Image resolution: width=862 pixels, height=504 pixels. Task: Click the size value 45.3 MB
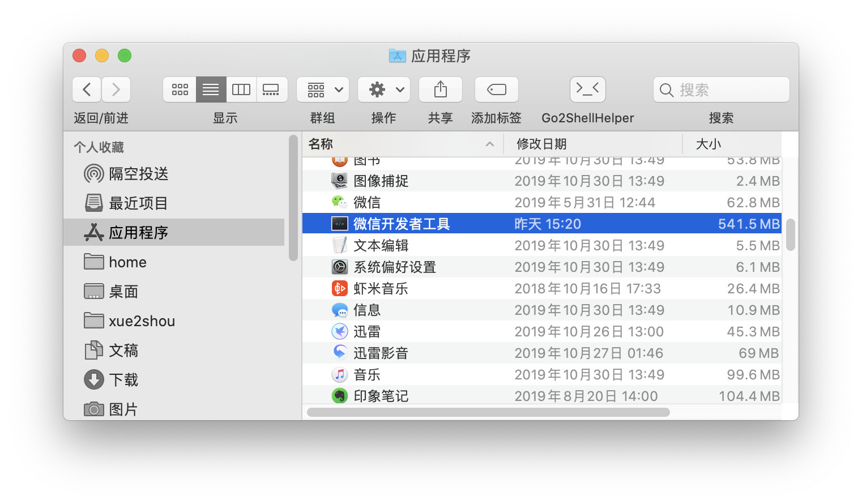753,331
